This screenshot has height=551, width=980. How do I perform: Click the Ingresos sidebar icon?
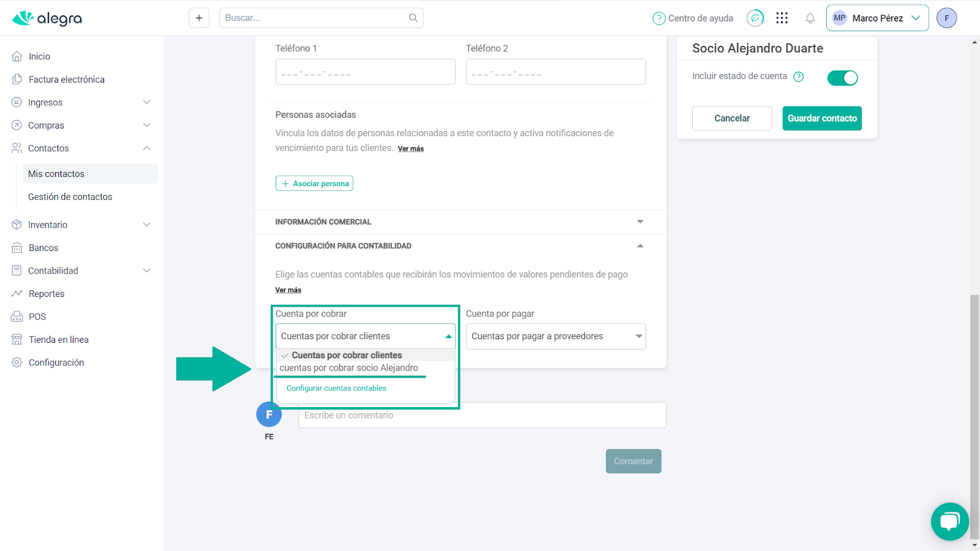tap(17, 102)
